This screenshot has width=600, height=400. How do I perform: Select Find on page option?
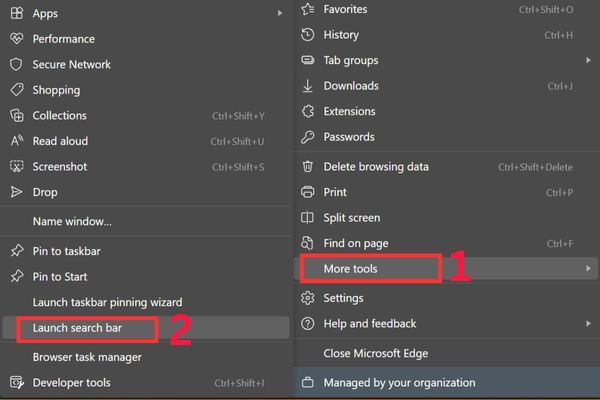tap(356, 243)
